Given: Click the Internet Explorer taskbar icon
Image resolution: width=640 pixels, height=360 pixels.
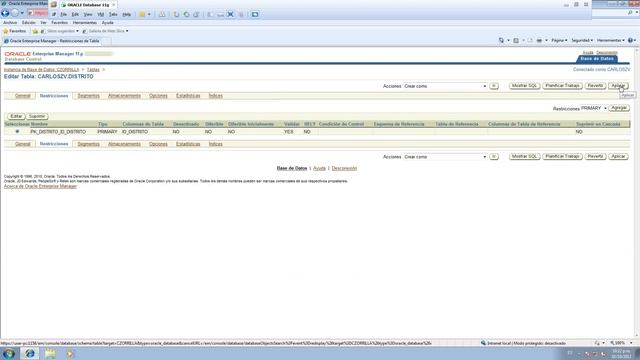Looking at the screenshot, I should pyautogui.click(x=29, y=353).
